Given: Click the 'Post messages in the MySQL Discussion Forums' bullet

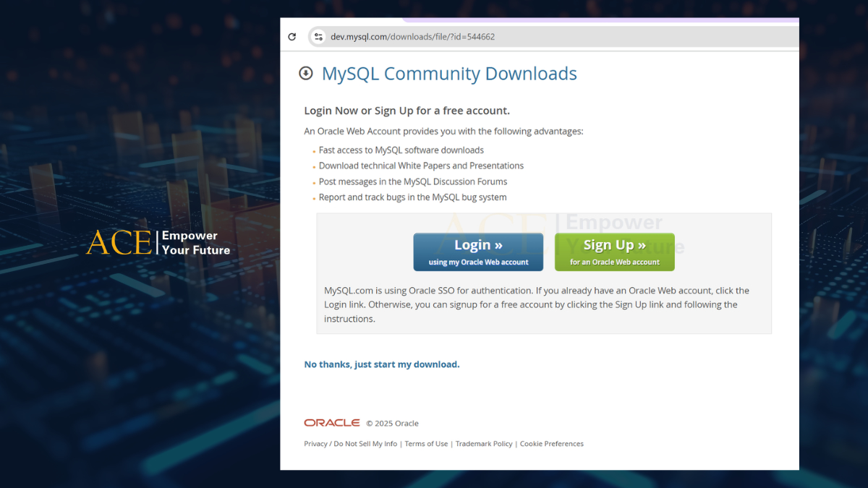Looking at the screenshot, I should pos(412,181).
